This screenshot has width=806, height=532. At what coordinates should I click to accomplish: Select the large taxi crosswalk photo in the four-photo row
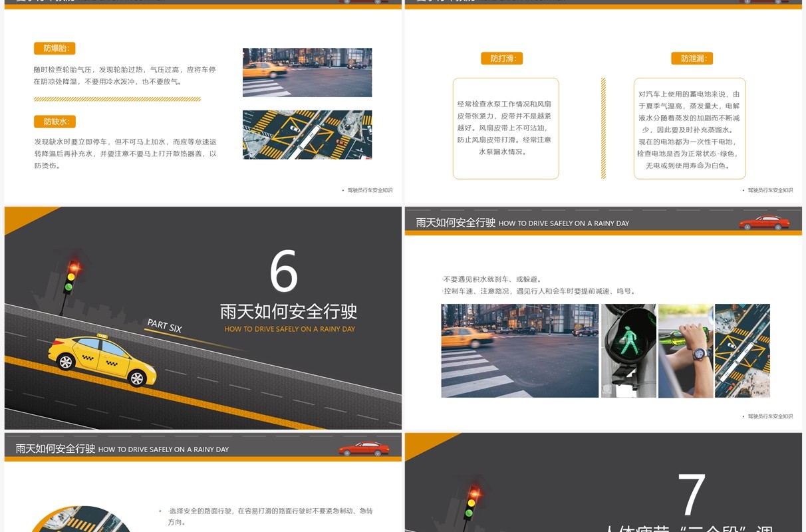click(520, 351)
